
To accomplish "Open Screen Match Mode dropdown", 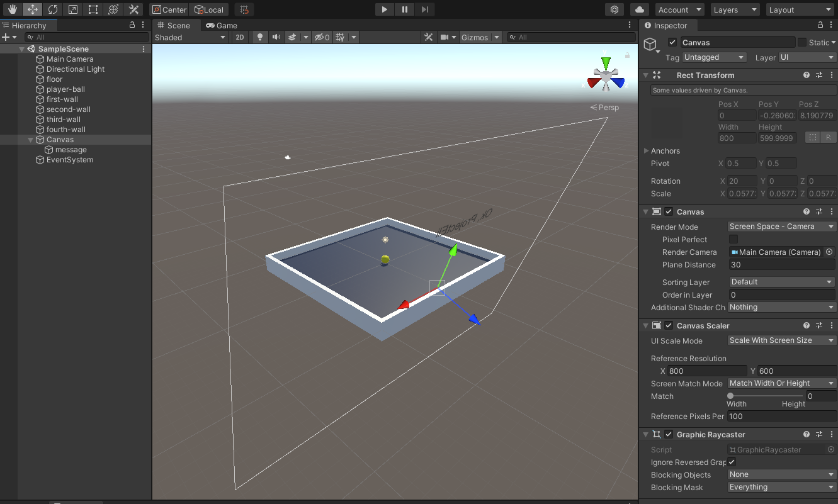I will tap(782, 383).
